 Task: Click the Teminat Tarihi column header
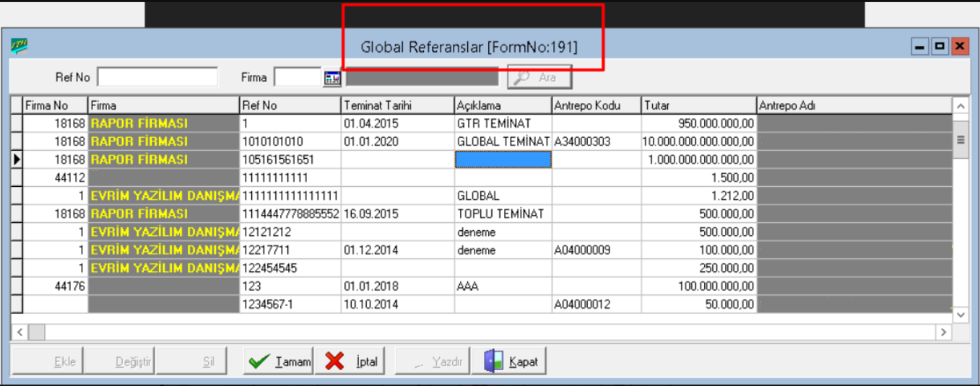398,105
